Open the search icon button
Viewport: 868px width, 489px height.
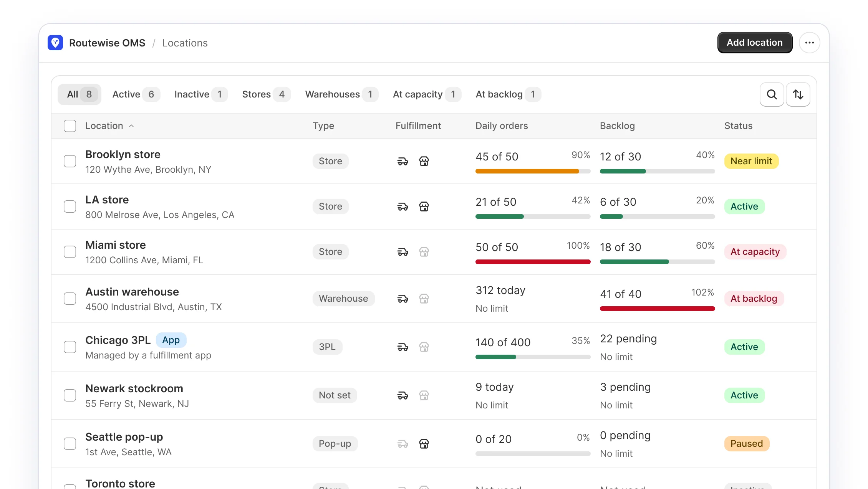(772, 94)
